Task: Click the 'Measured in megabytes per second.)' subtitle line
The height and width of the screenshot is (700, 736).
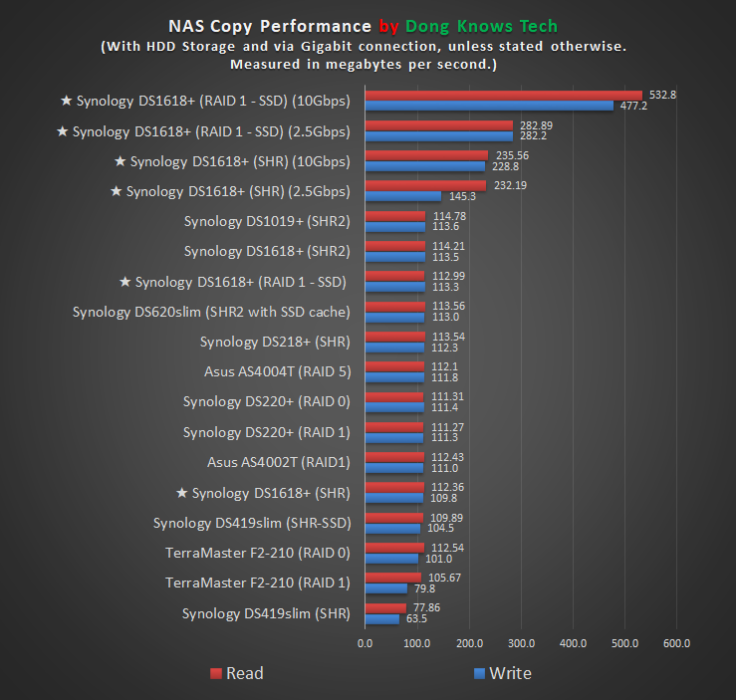Action: [364, 65]
